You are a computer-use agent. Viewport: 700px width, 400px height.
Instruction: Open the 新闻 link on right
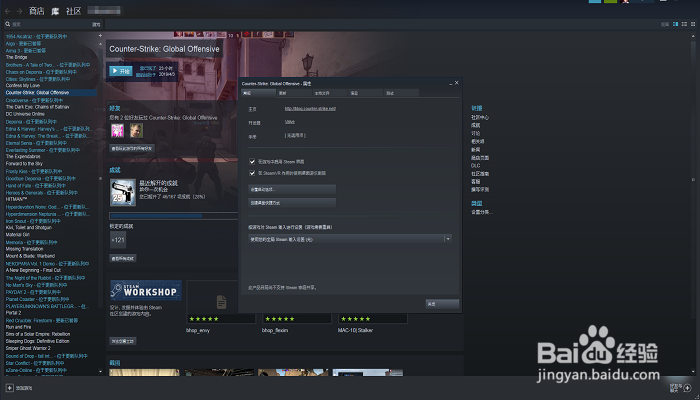coord(475,150)
